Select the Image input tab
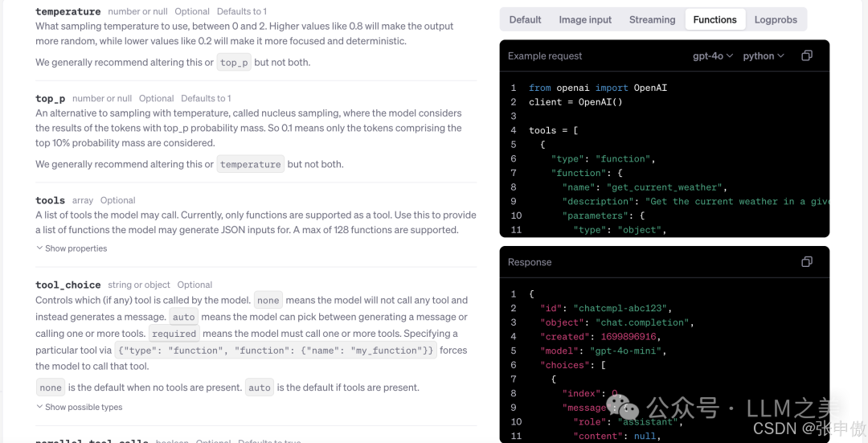The height and width of the screenshot is (443, 868). (x=585, y=19)
